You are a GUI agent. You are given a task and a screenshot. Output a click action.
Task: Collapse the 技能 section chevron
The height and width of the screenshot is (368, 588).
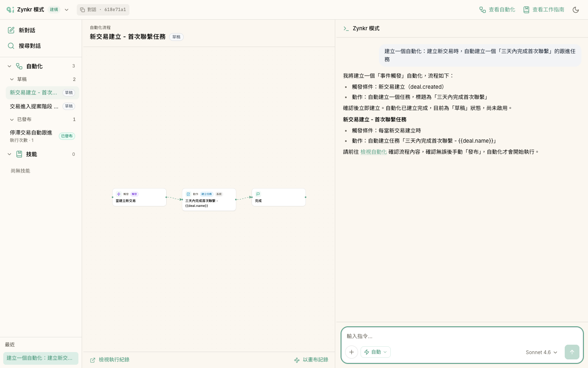point(9,154)
